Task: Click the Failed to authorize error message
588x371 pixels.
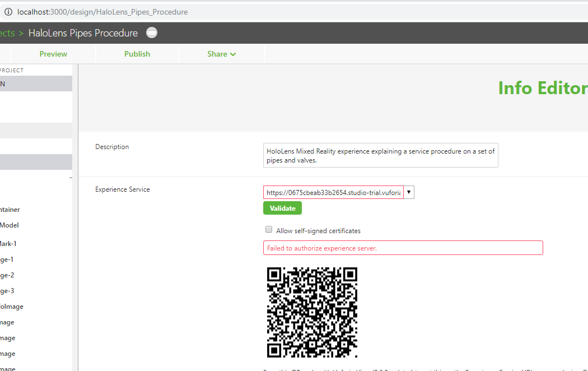Action: click(x=403, y=247)
